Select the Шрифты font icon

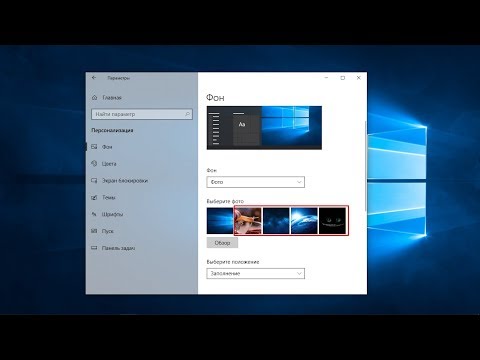[94, 214]
